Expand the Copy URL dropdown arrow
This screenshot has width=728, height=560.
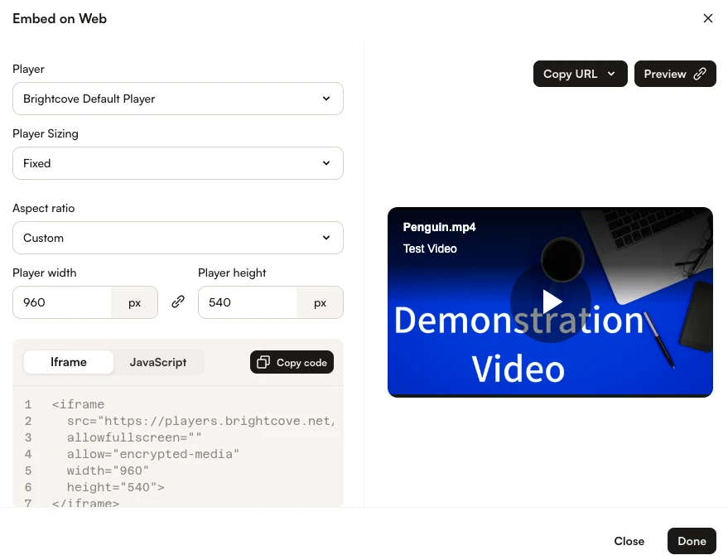[x=611, y=74]
